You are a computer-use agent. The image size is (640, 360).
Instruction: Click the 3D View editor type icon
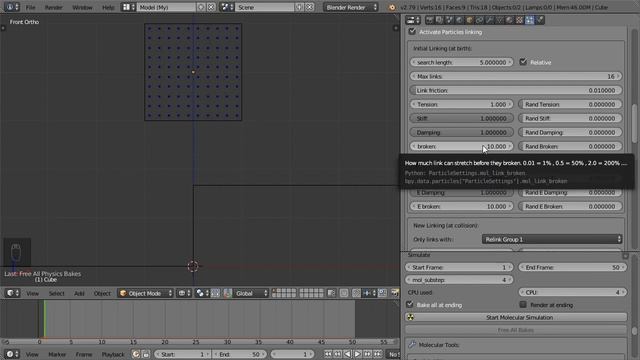pos(11,293)
